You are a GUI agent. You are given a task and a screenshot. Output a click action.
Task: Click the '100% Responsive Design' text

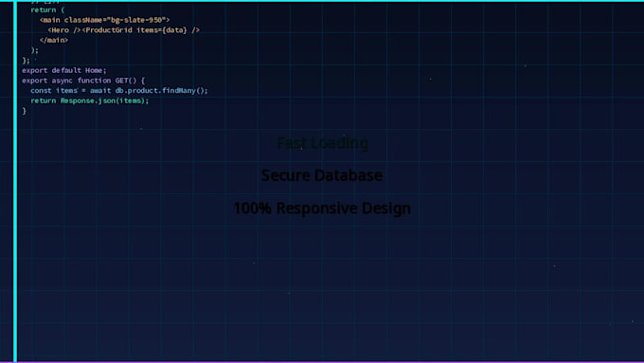[322, 208]
